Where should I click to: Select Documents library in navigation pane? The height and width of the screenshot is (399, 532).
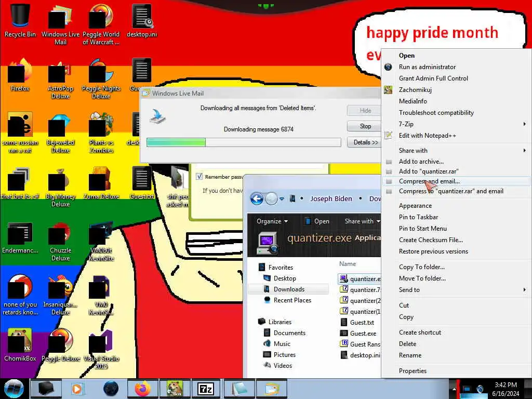(x=289, y=333)
